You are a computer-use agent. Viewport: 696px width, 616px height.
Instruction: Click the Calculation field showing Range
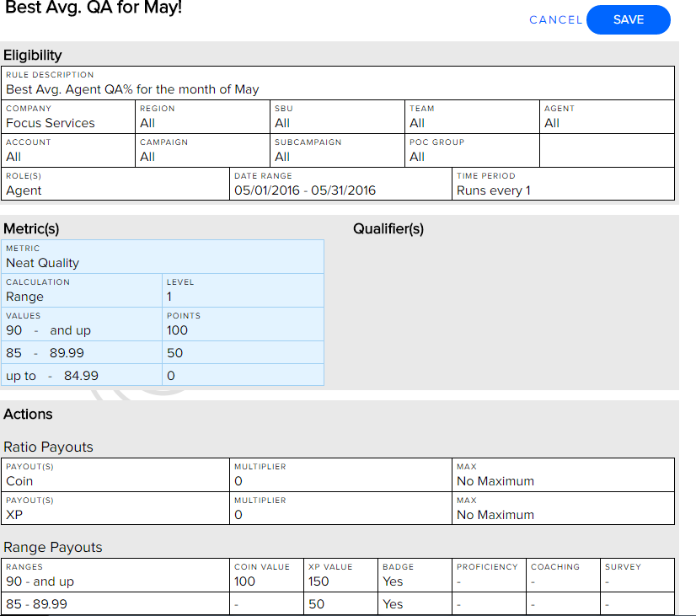tap(82, 291)
